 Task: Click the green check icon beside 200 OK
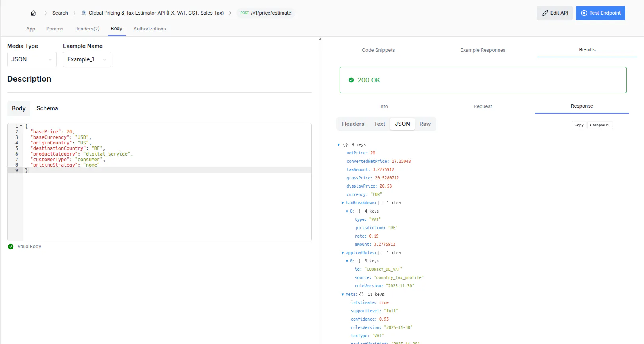(x=351, y=80)
